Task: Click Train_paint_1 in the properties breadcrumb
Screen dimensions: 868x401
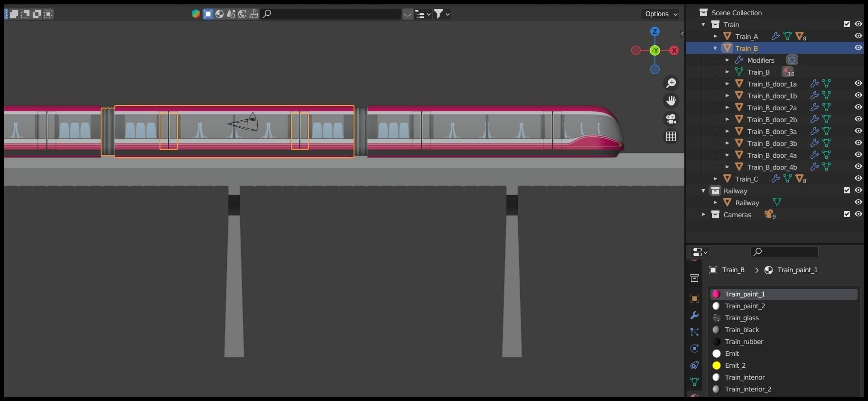Action: point(797,270)
